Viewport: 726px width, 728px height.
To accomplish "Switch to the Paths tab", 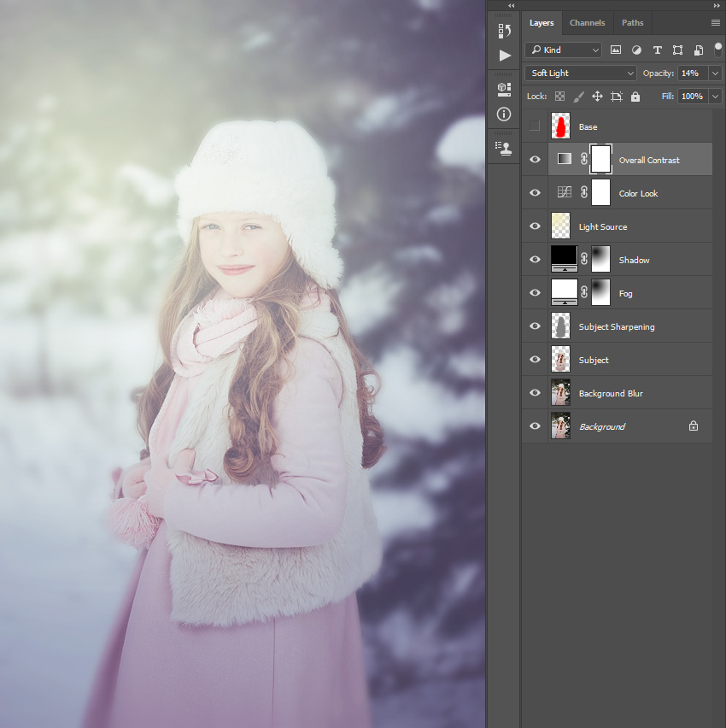I will [632, 23].
